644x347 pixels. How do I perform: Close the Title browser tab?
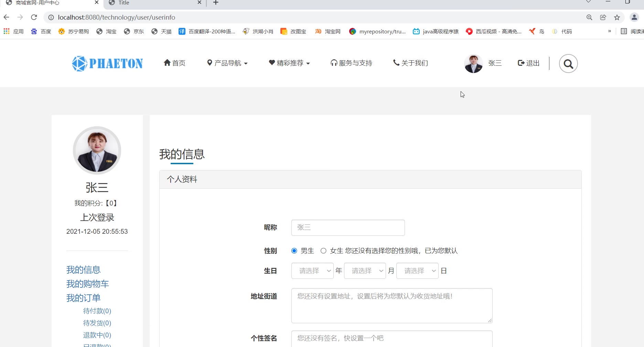(x=199, y=2)
